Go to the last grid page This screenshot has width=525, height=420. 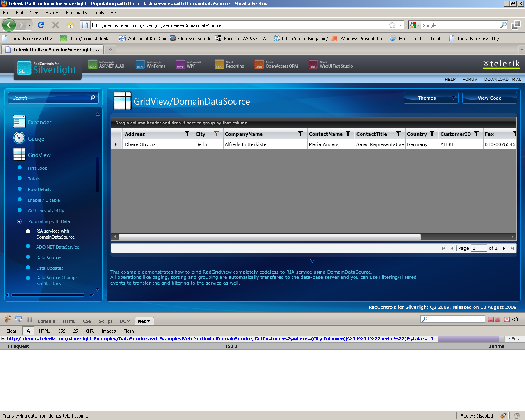(x=512, y=248)
